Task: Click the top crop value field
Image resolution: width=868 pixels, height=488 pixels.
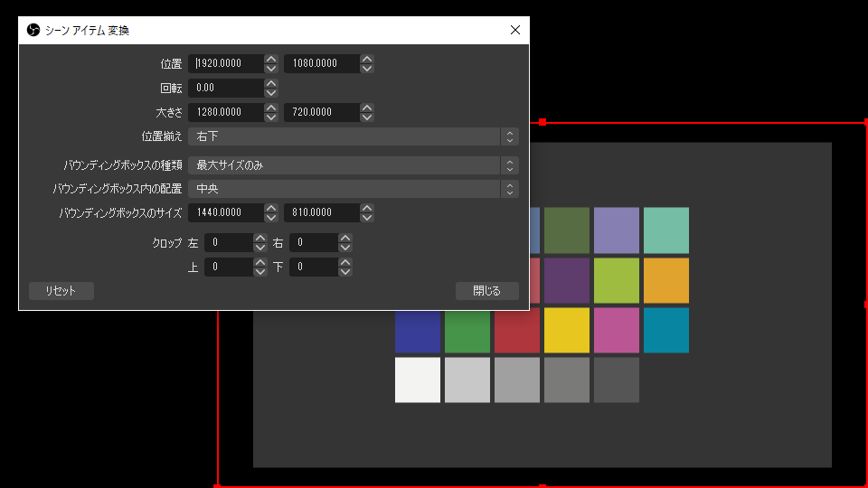Action: pyautogui.click(x=228, y=267)
